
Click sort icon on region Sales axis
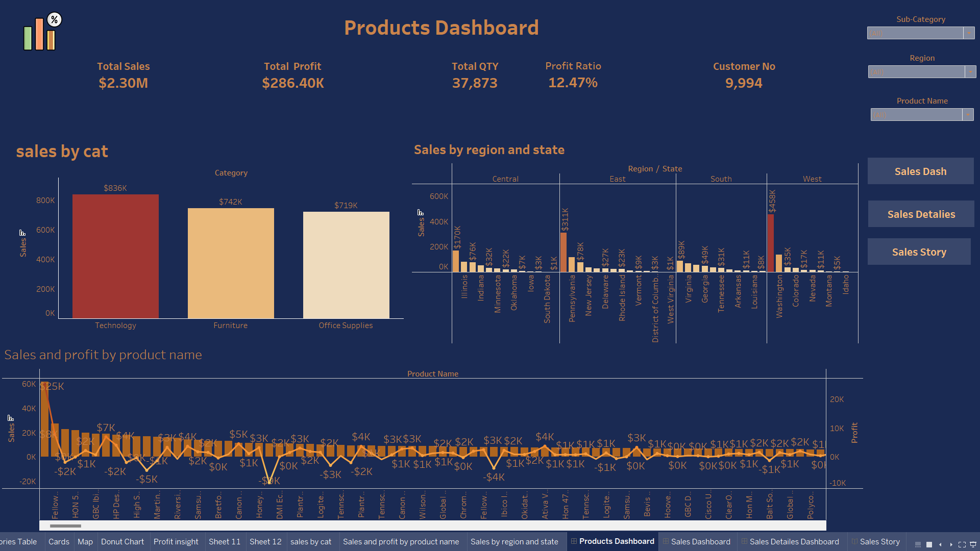(x=421, y=212)
